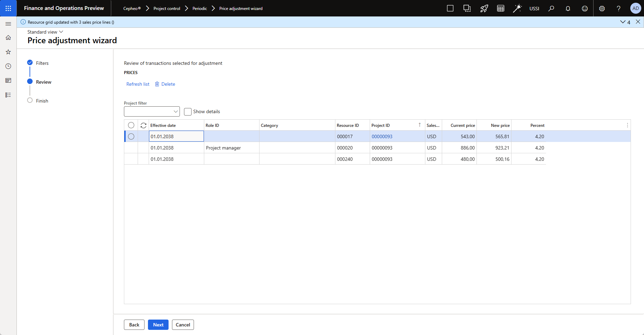The height and width of the screenshot is (335, 644).
Task: Open Recent clock icon in sidebar
Action: (x=8, y=66)
